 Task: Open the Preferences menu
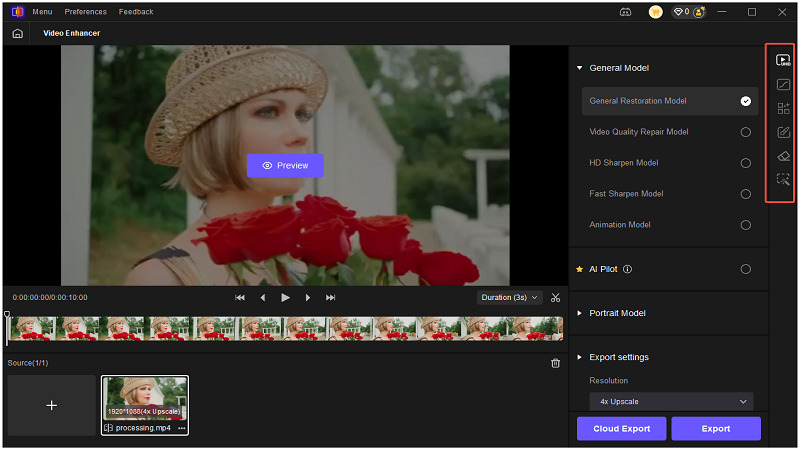pos(85,12)
